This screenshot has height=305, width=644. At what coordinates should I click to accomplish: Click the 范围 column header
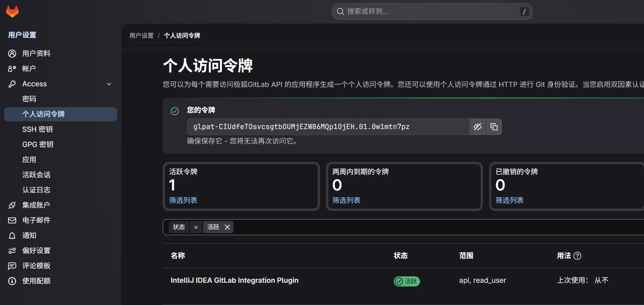pos(466,256)
